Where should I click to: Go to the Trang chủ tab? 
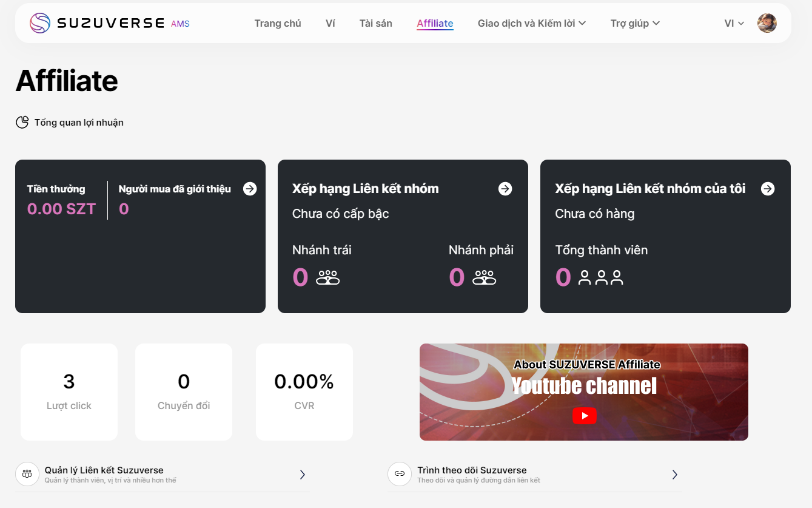(278, 23)
